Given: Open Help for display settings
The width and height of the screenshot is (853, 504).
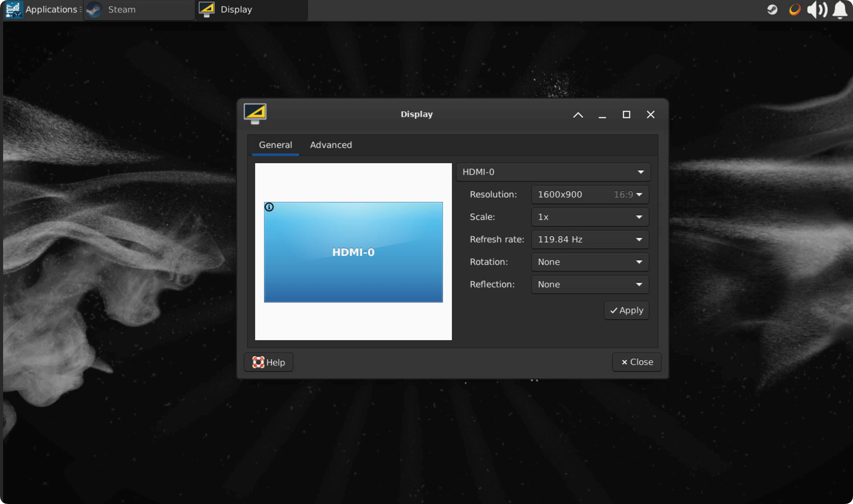Looking at the screenshot, I should pyautogui.click(x=268, y=362).
